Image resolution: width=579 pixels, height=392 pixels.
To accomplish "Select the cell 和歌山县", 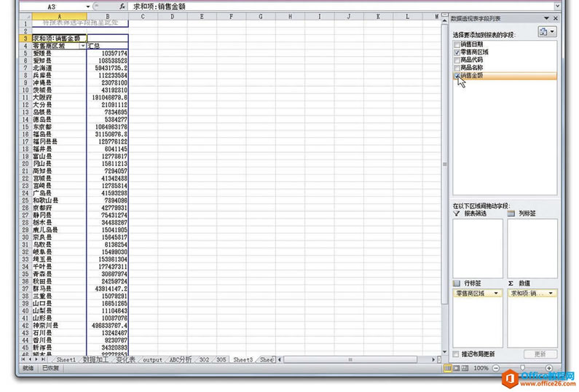I will pyautogui.click(x=59, y=200).
